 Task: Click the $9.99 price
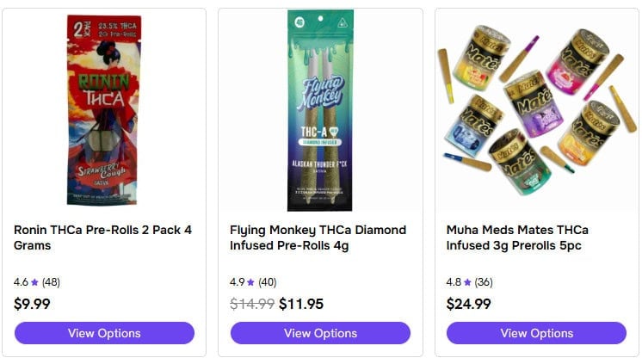coord(32,304)
